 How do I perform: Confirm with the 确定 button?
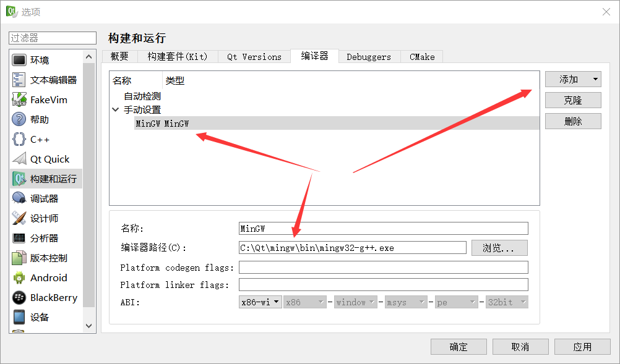[x=459, y=347]
